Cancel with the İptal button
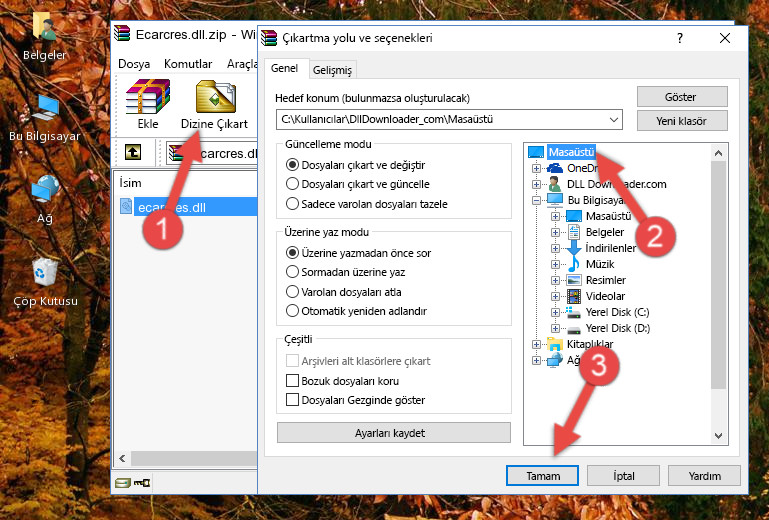Image resolution: width=769 pixels, height=520 pixels. 623,476
